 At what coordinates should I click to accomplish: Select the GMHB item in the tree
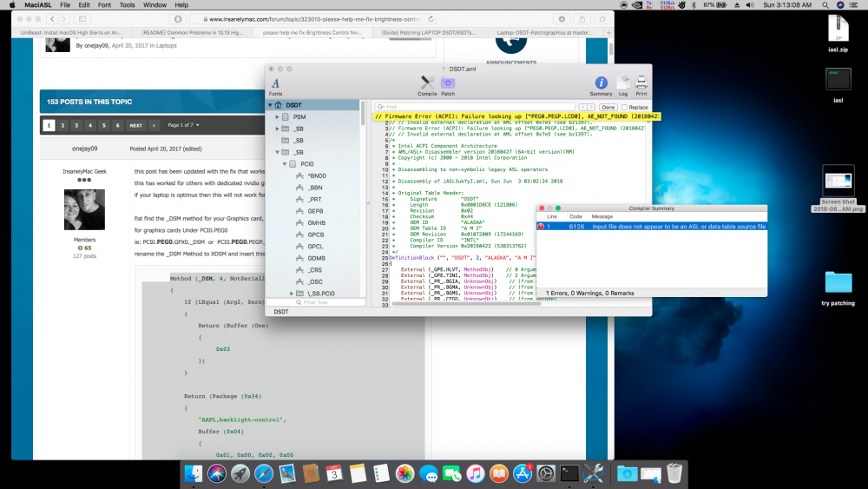click(x=316, y=223)
